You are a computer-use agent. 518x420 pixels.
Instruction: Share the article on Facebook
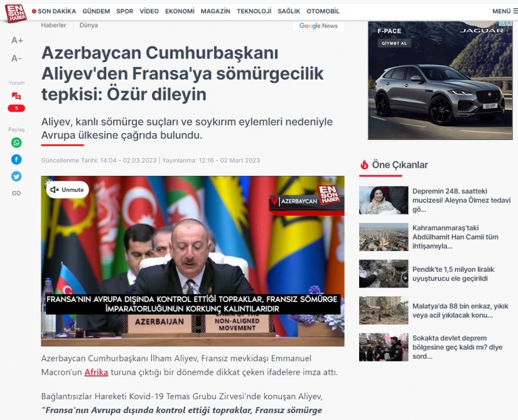point(16,159)
